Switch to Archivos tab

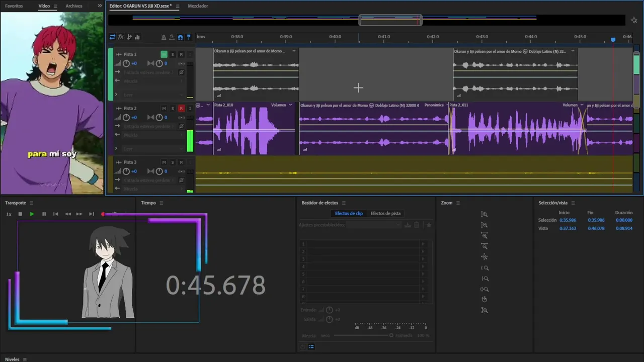tap(74, 6)
